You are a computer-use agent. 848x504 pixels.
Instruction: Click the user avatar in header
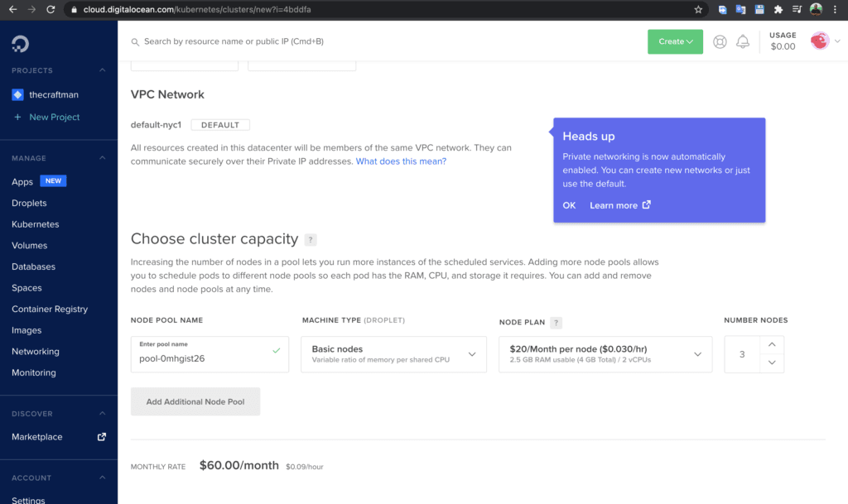click(819, 41)
